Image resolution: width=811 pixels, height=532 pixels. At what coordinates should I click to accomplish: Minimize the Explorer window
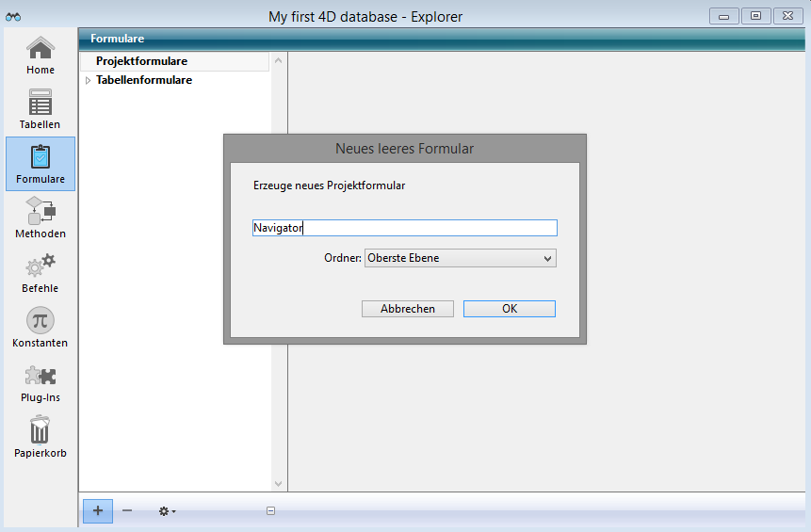click(x=724, y=17)
